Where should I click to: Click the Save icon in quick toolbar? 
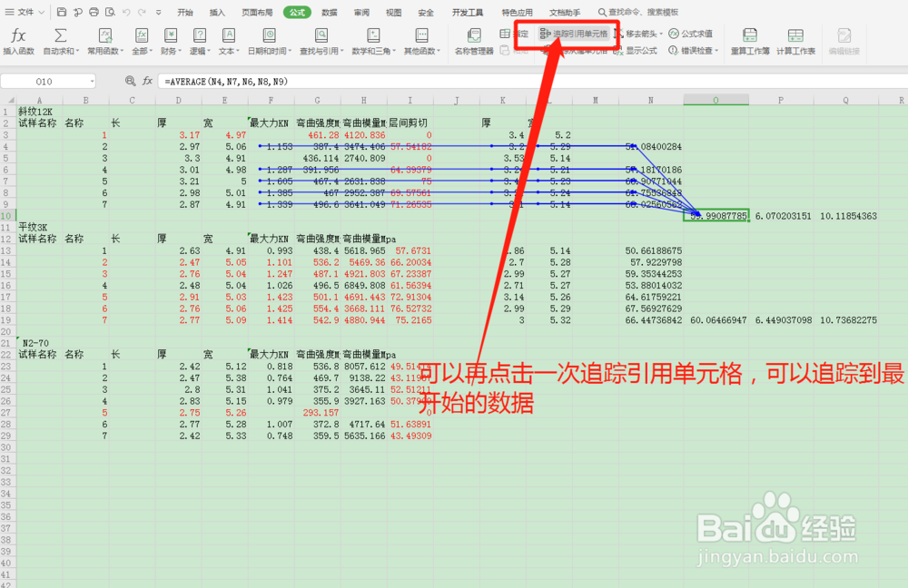click(62, 12)
